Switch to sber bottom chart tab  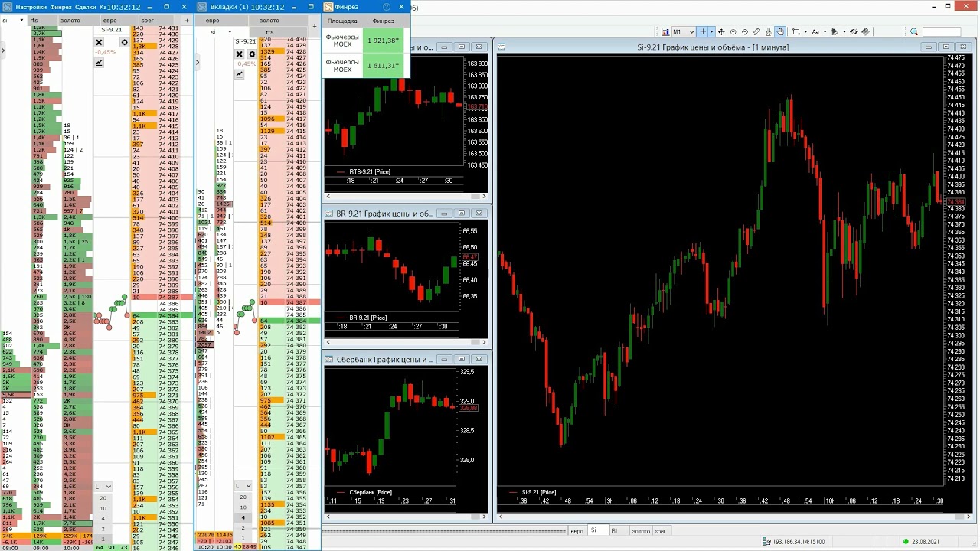(x=661, y=530)
